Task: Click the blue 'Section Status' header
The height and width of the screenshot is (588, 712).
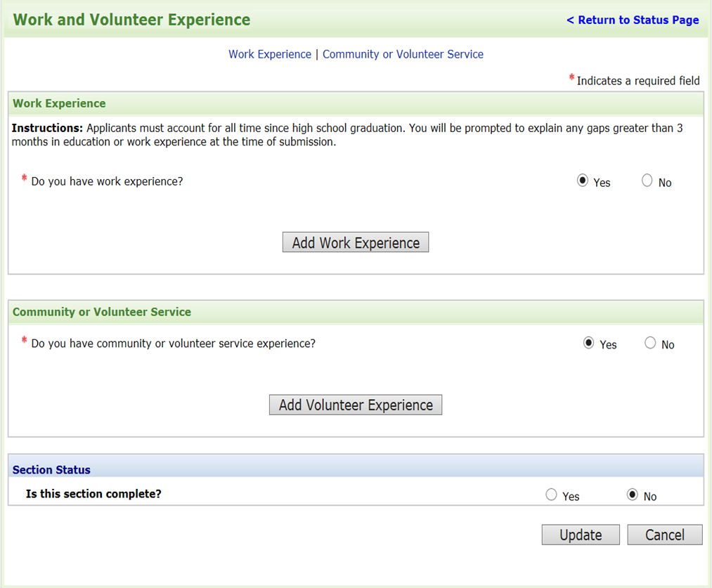Action: [51, 470]
